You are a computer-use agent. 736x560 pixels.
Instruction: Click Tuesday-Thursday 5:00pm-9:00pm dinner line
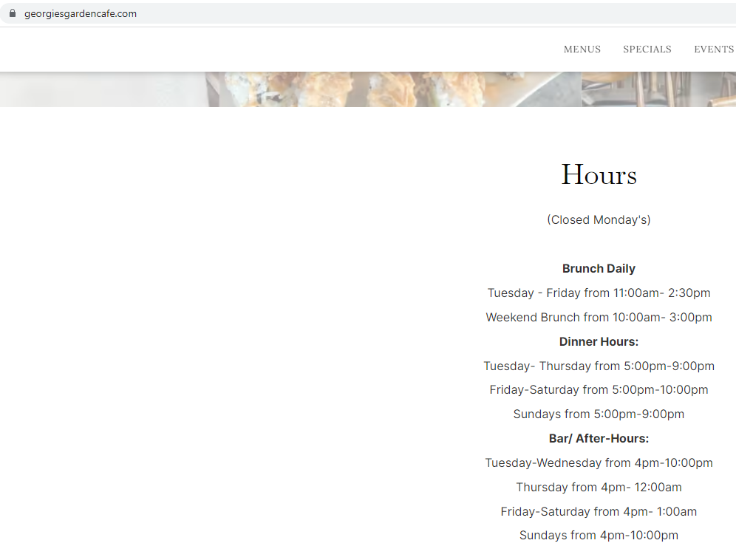coord(599,366)
